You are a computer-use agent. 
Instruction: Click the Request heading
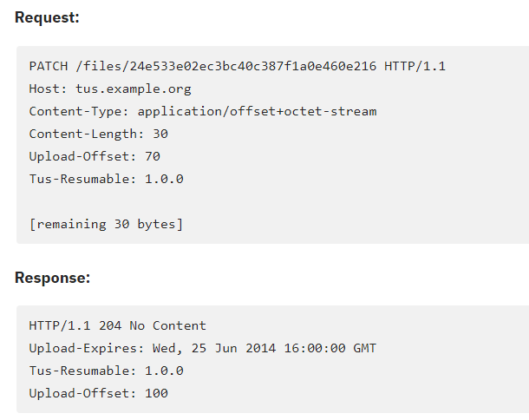point(44,17)
